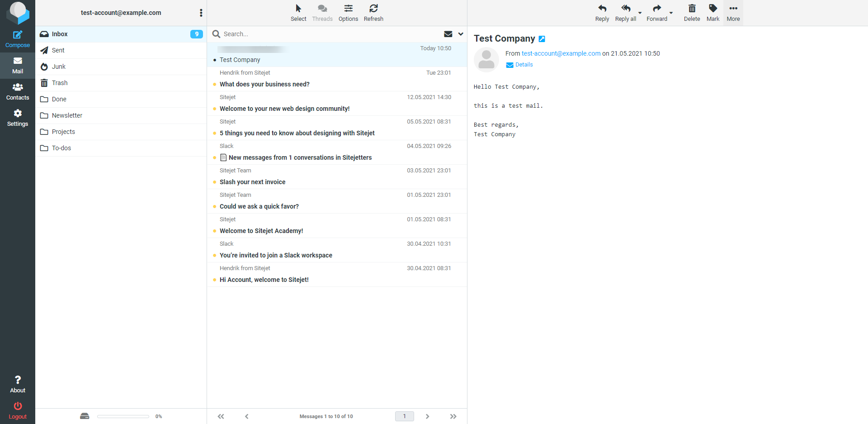Expand the Reply all options arrow
The height and width of the screenshot is (424, 868).
(x=640, y=13)
